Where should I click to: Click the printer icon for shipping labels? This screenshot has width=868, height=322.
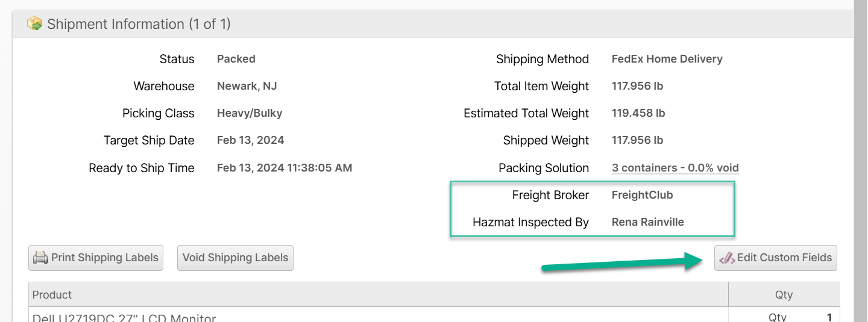click(40, 258)
